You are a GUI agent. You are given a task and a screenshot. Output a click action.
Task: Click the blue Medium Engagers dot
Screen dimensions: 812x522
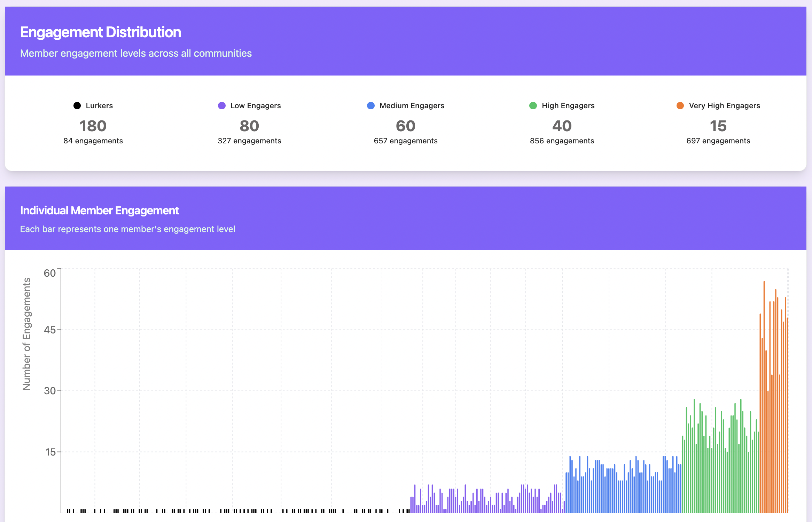pyautogui.click(x=371, y=105)
